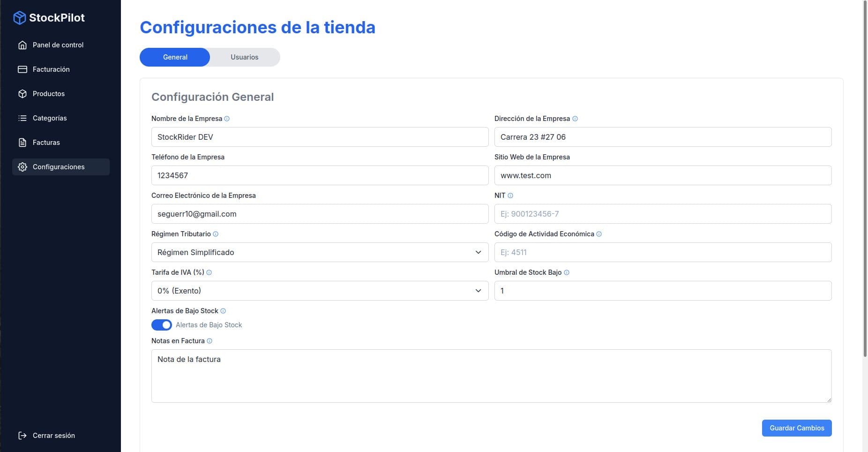Select the General tab
Screen dimensions: 868x452
(x=175, y=57)
